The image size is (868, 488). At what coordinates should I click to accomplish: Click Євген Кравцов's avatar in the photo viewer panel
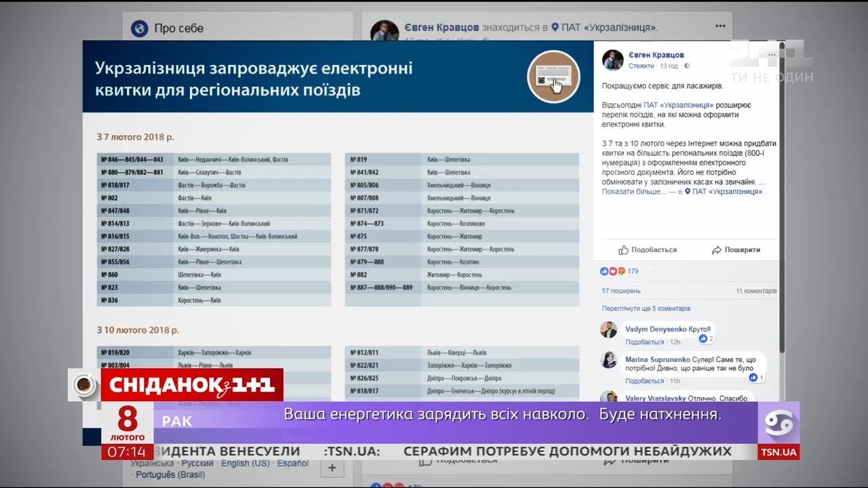[x=613, y=60]
